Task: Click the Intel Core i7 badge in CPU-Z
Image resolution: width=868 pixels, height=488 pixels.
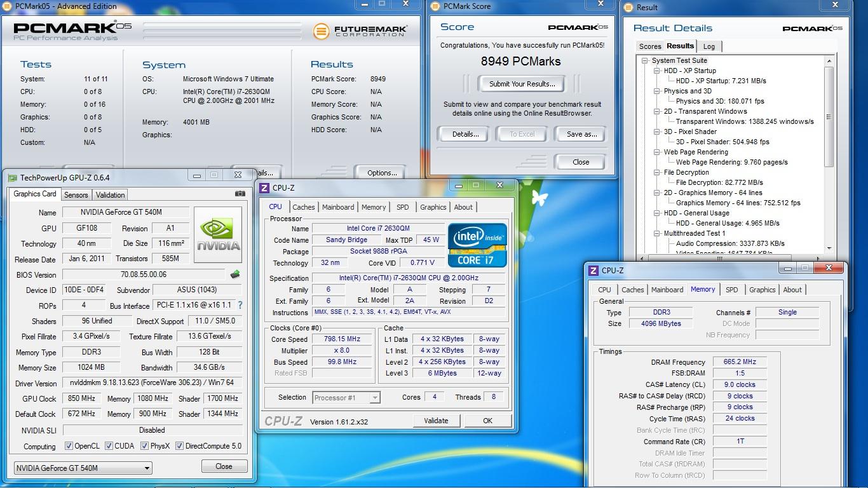Action: pyautogui.click(x=477, y=245)
